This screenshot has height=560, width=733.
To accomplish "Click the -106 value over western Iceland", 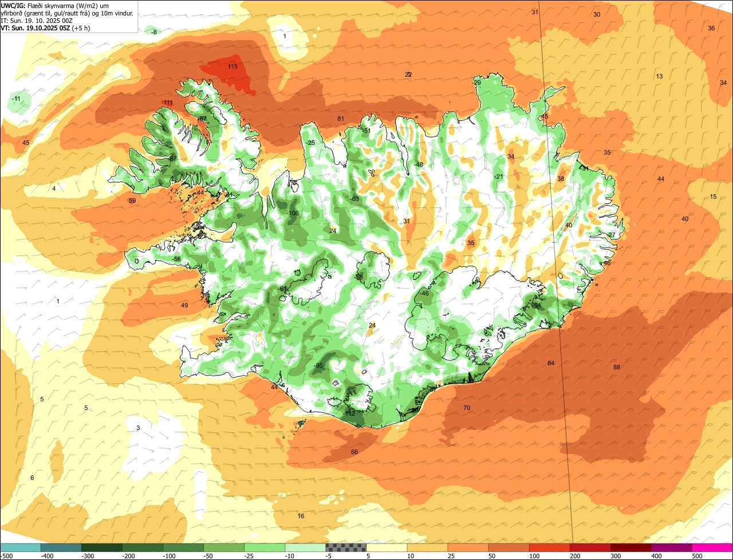I will 293,214.
